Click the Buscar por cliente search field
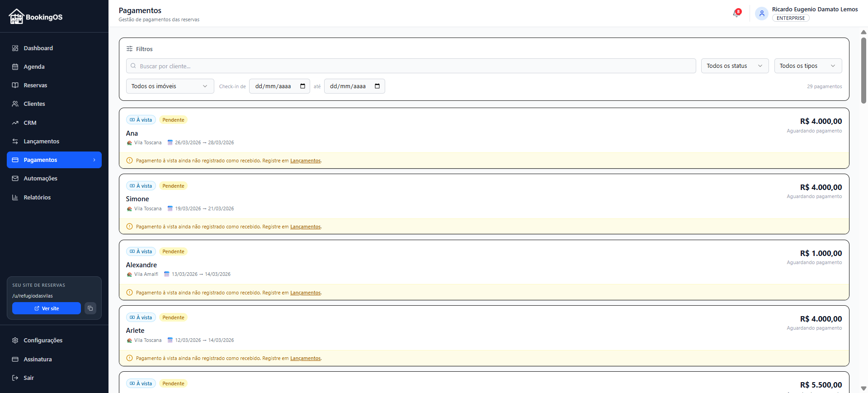The width and height of the screenshot is (868, 393). coord(410,66)
